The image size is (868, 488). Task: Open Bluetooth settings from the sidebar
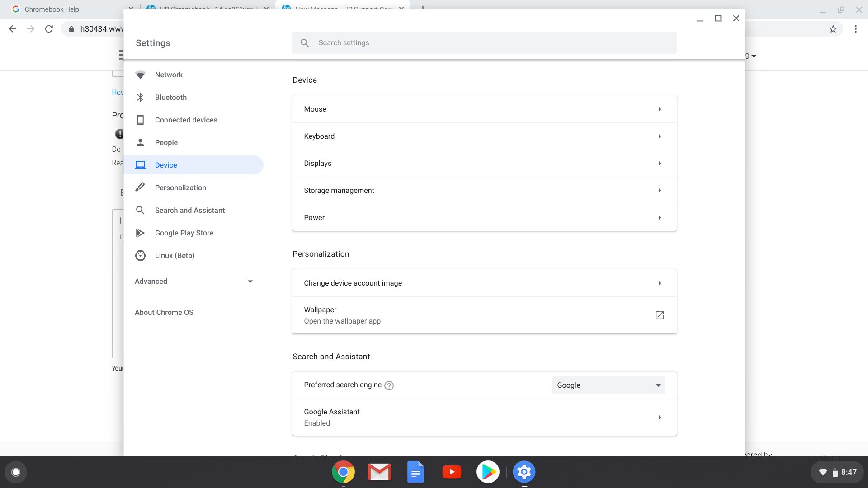(170, 97)
